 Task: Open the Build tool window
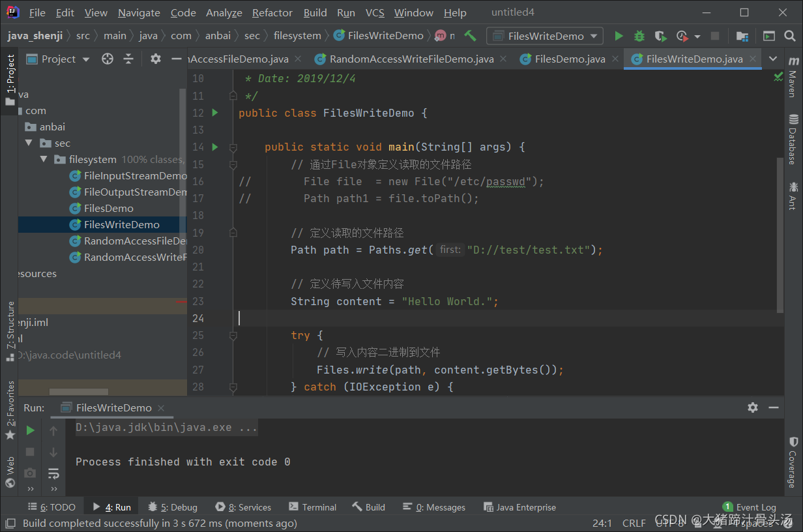pyautogui.click(x=369, y=507)
